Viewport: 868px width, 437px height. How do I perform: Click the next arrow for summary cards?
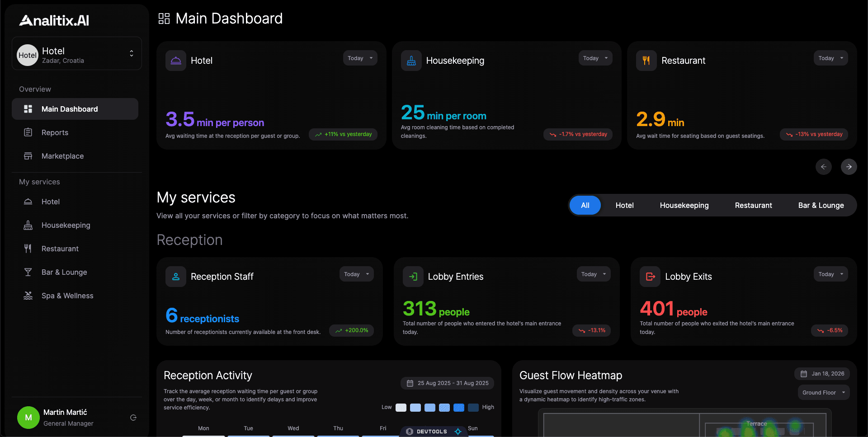point(849,167)
